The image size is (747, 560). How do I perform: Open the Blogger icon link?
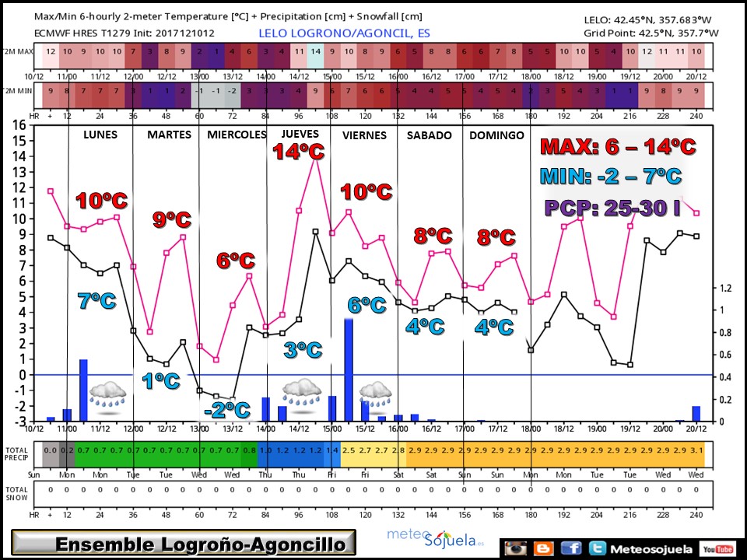coord(544,548)
